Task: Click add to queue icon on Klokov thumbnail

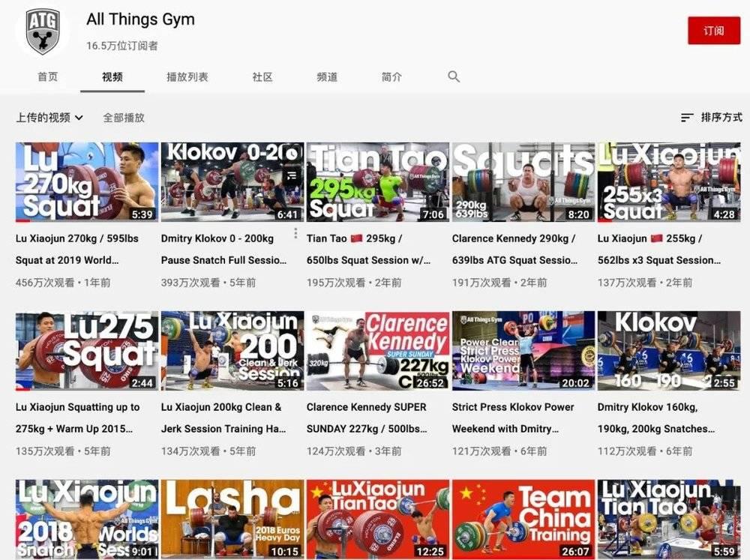Action: [x=291, y=176]
